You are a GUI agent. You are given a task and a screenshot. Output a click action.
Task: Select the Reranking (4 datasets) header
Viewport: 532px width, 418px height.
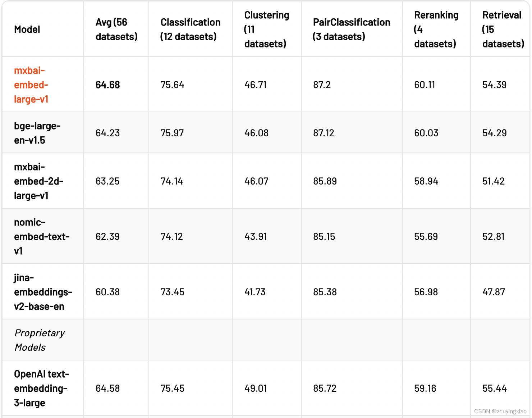click(436, 29)
